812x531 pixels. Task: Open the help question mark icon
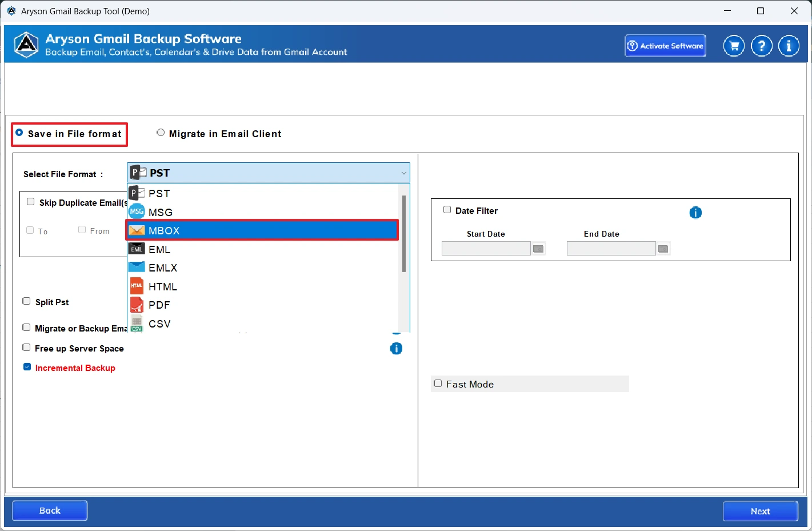click(761, 46)
